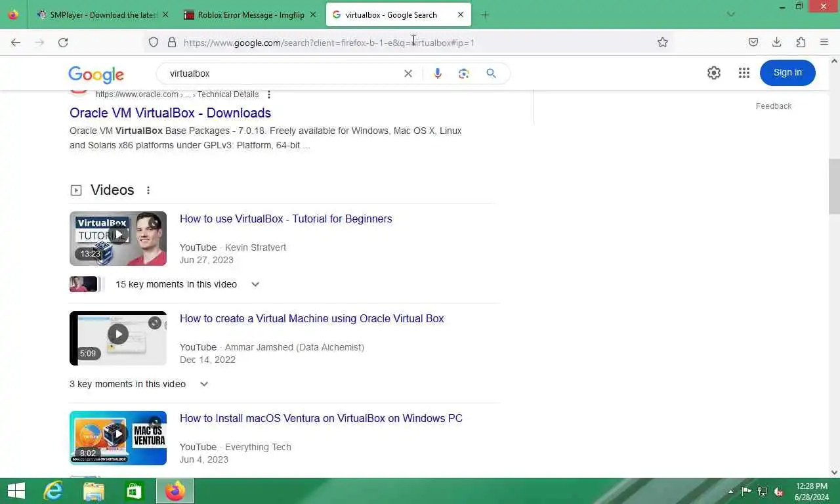This screenshot has height=504, width=840.
Task: Click the forward navigation arrow
Action: click(x=39, y=42)
